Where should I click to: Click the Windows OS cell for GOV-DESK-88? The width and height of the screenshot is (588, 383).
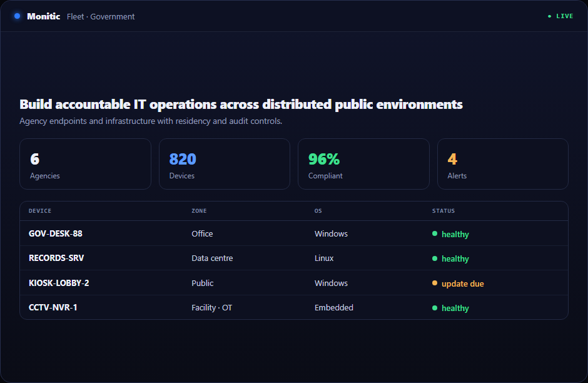pos(331,233)
